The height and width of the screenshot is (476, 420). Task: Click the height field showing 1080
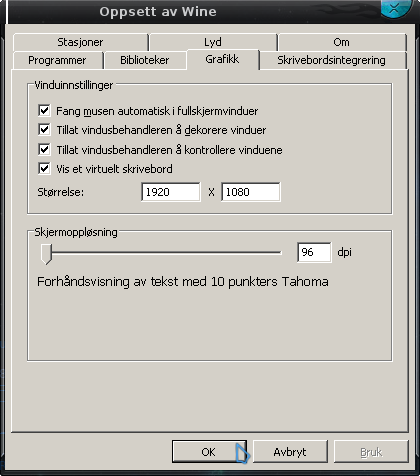tap(251, 192)
